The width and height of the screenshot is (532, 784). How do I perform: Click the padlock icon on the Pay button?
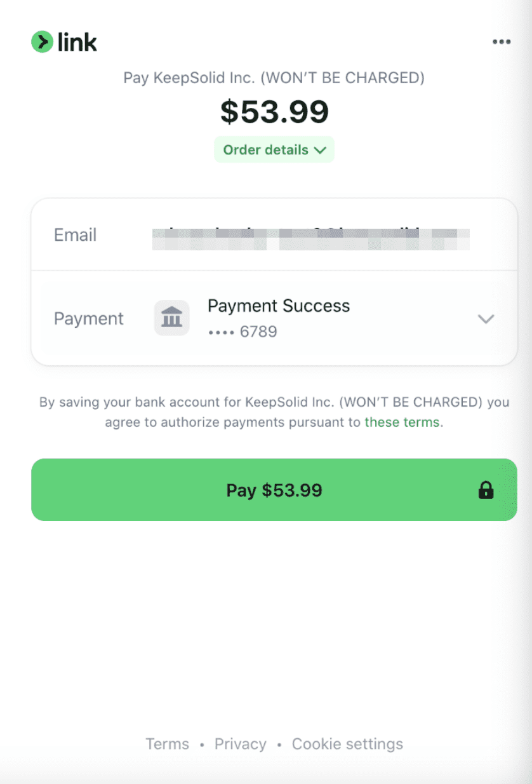(x=486, y=490)
